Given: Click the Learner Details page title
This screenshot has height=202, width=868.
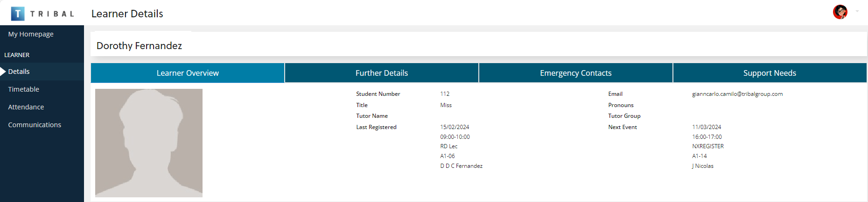Looking at the screenshot, I should point(127,14).
